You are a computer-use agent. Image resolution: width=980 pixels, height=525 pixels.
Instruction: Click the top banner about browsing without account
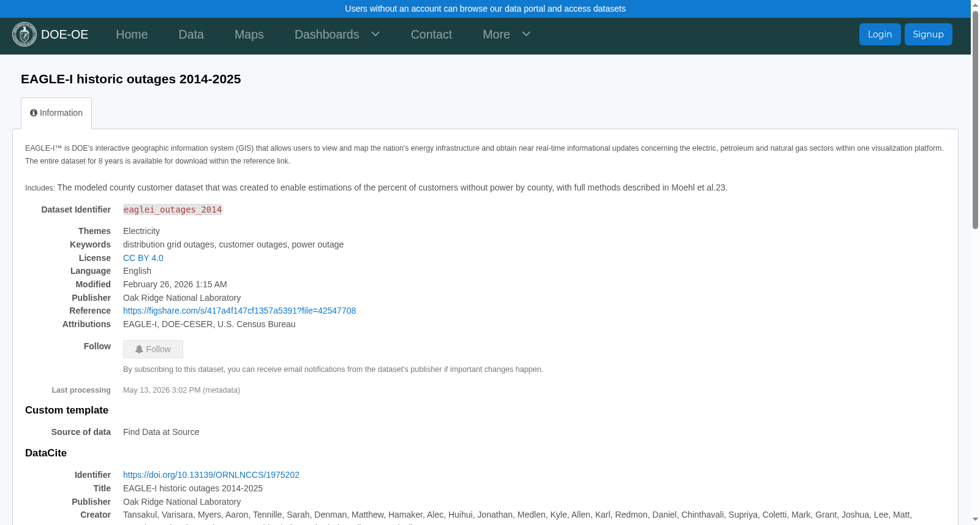[x=485, y=9]
